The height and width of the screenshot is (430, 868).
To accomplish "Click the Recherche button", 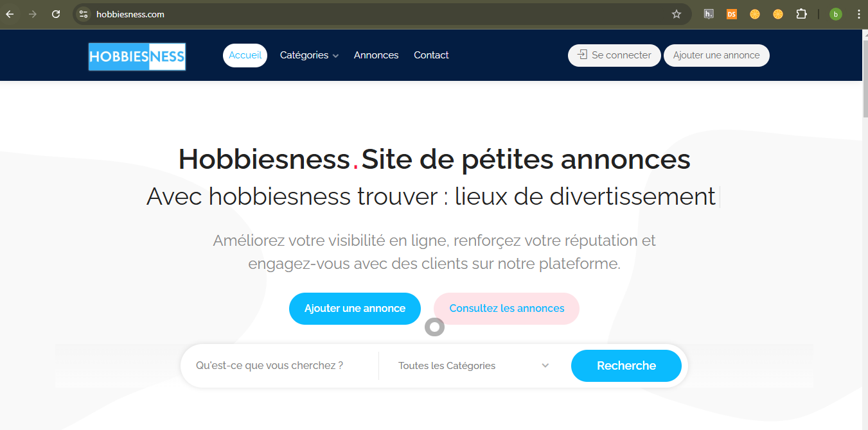I will tap(626, 366).
